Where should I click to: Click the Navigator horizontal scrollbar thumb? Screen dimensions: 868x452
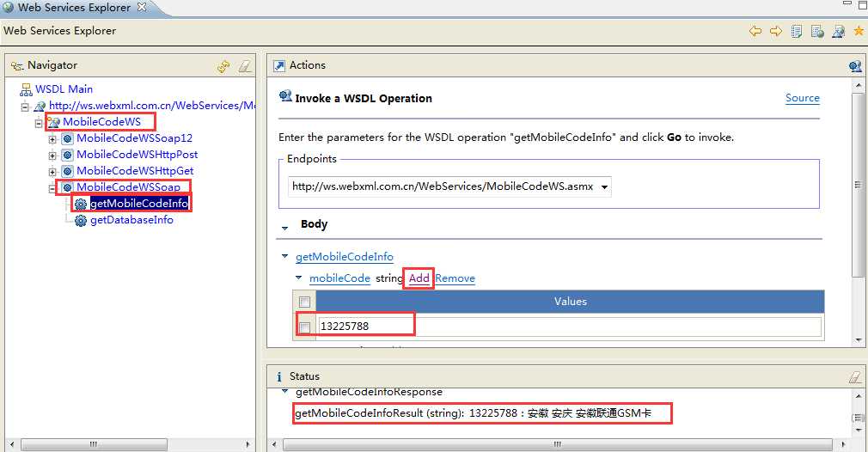[95, 444]
